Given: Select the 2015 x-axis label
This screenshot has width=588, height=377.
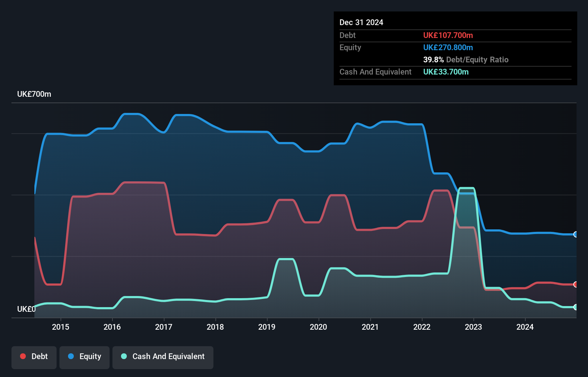Looking at the screenshot, I should 61,327.
